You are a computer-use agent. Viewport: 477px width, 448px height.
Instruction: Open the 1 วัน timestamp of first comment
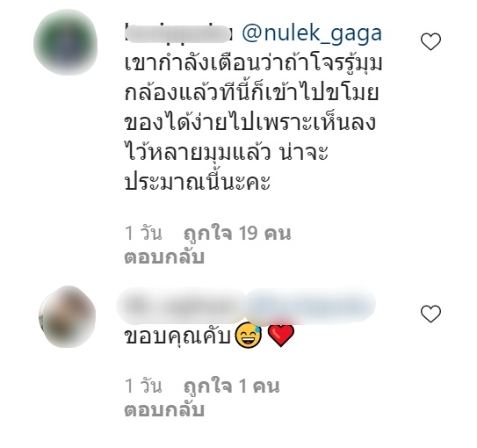[143, 234]
